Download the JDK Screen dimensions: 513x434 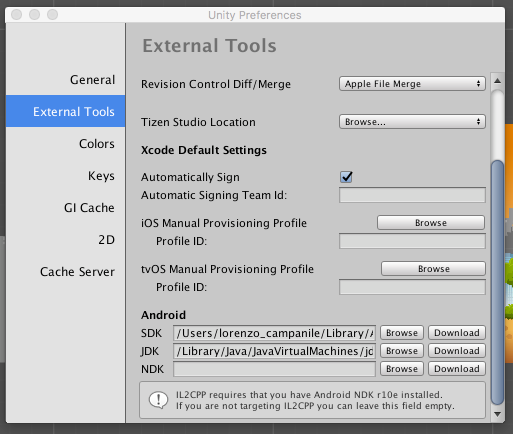[x=457, y=351]
